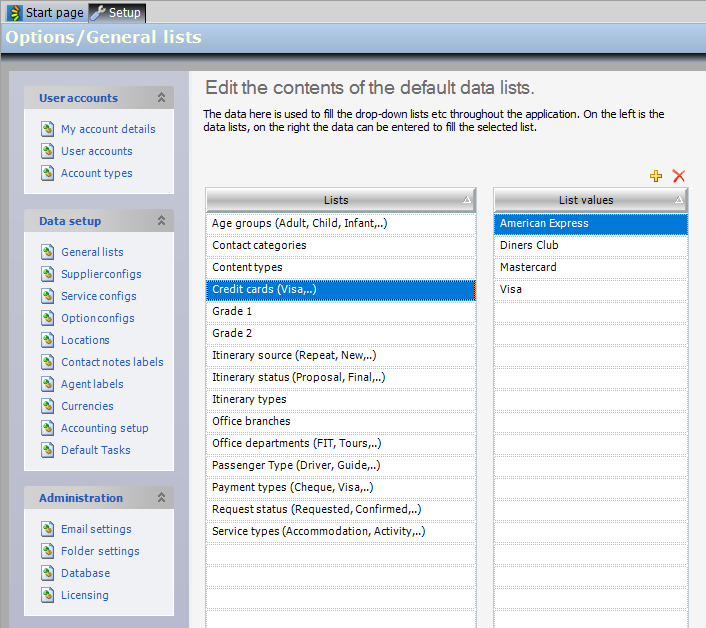Image resolution: width=706 pixels, height=628 pixels.
Task: Select the Setup tab
Action: tap(117, 12)
